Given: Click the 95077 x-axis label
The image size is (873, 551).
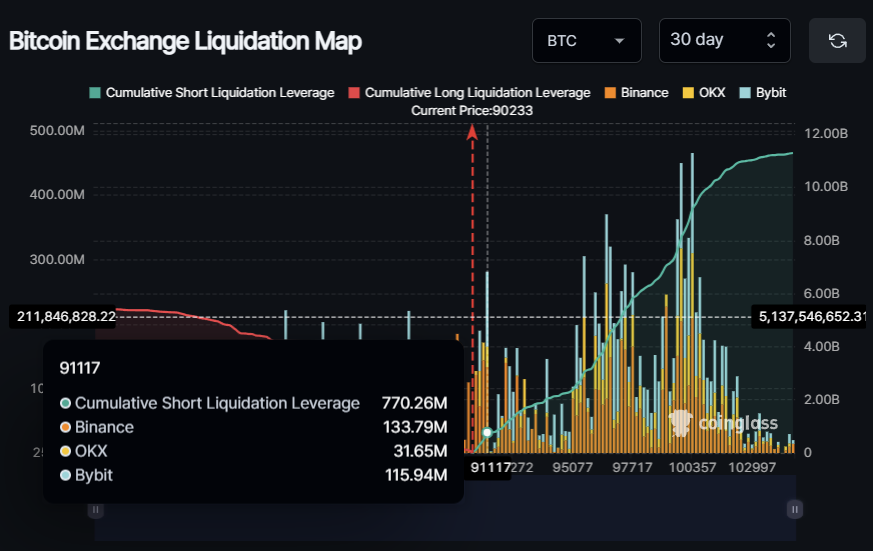Looking at the screenshot, I should (x=572, y=467).
